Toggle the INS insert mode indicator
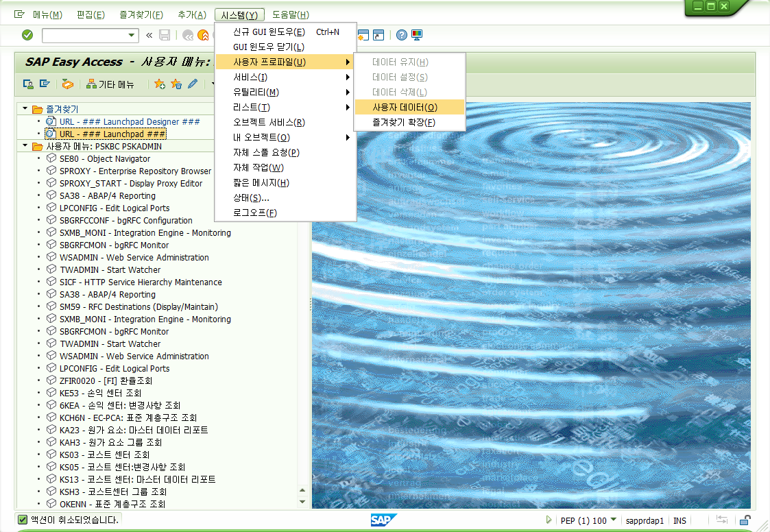This screenshot has width=770, height=532. [679, 520]
